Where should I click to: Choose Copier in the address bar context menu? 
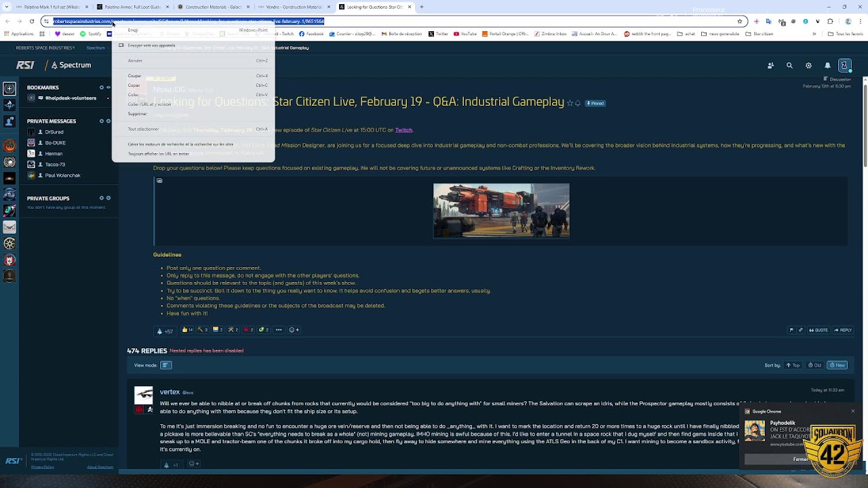coord(193,85)
